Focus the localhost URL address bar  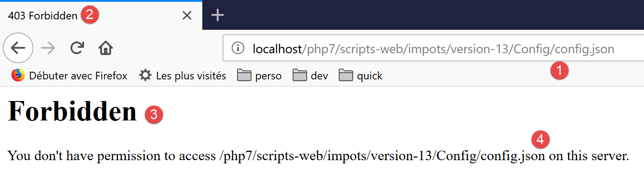tap(434, 48)
